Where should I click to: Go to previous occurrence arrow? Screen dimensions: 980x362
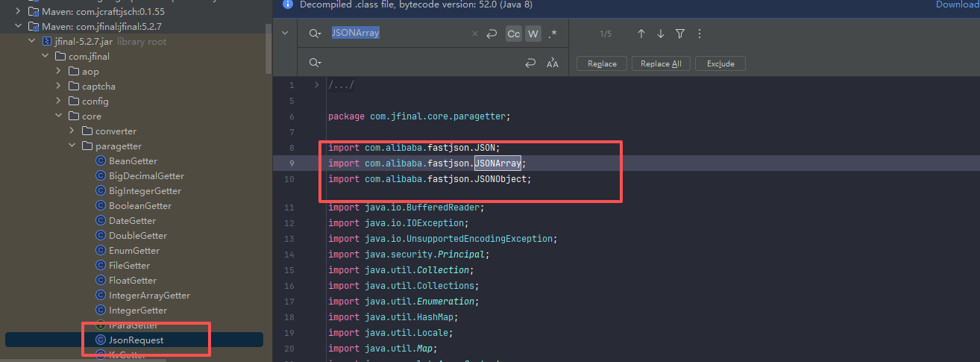pos(641,34)
